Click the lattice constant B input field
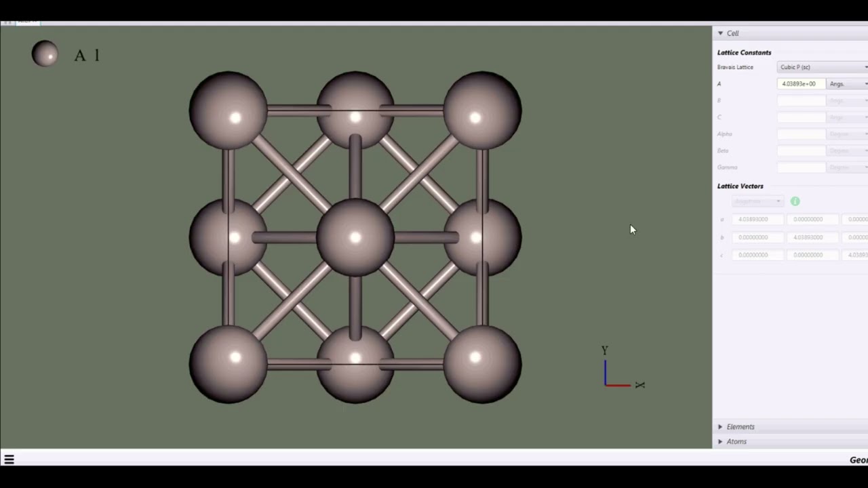 (801, 100)
